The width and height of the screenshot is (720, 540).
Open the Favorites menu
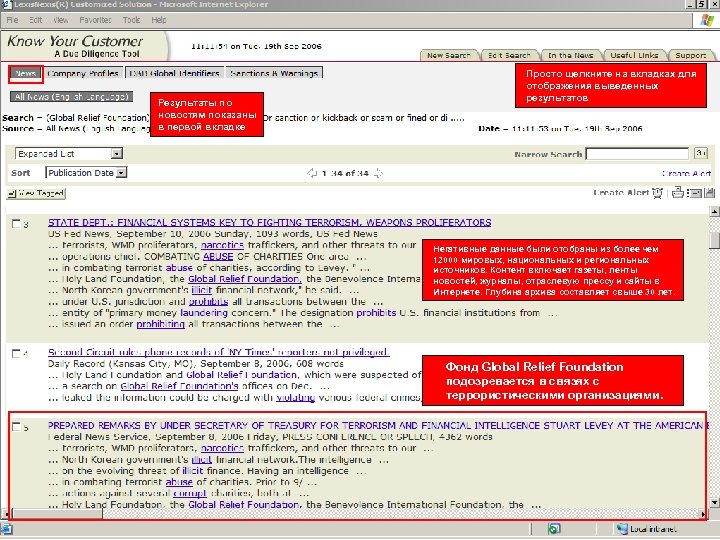pyautogui.click(x=95, y=20)
